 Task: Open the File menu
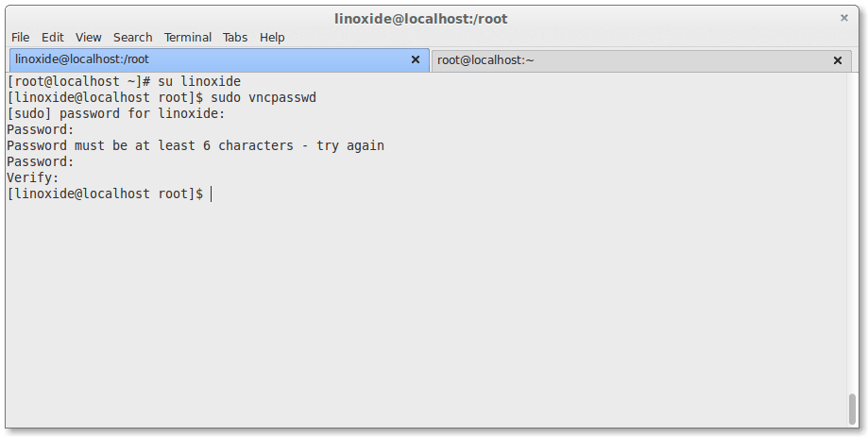click(21, 37)
